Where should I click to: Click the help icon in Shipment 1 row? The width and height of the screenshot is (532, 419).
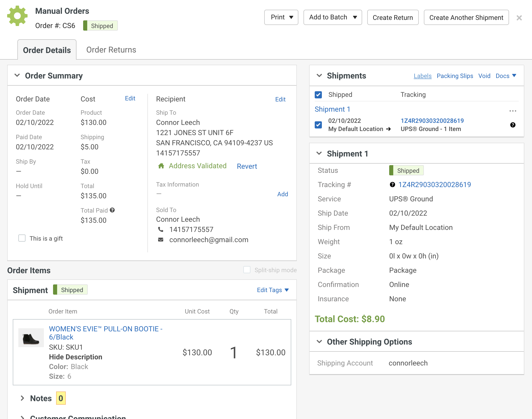513,125
